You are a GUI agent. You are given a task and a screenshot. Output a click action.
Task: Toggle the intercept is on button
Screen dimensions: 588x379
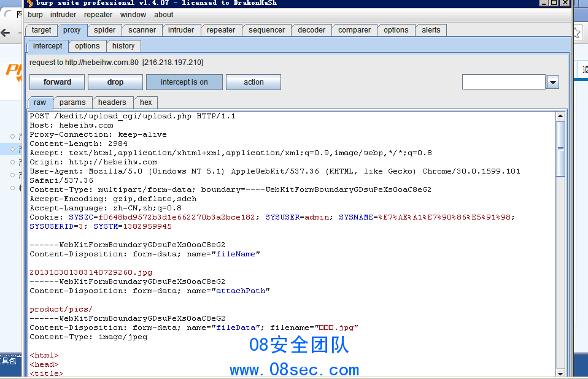pyautogui.click(x=184, y=82)
